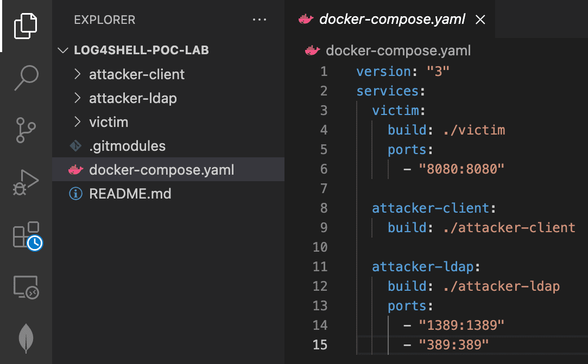Click the git icon next to .gitmodules
The height and width of the screenshot is (364, 588).
click(75, 145)
